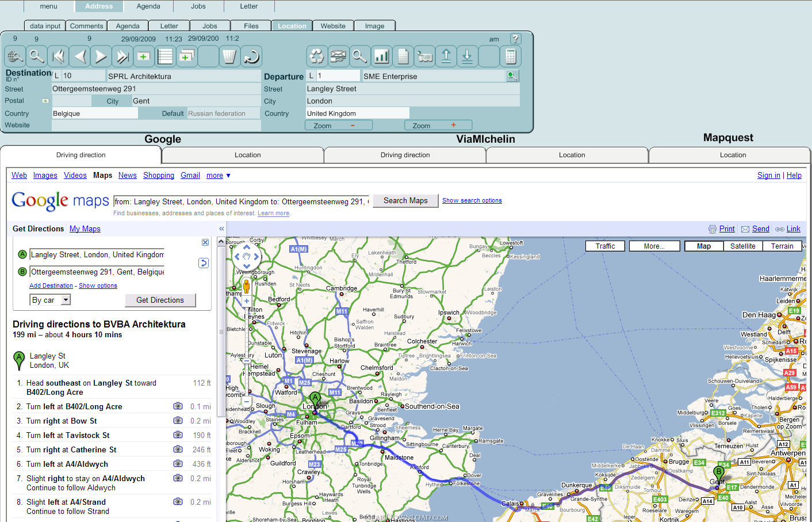This screenshot has height=522, width=812.
Task: Click the trash can delete record icon
Action: (229, 56)
